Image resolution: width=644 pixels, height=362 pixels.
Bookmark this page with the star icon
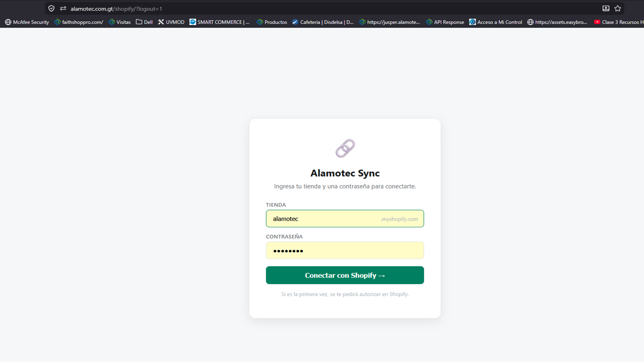618,8
